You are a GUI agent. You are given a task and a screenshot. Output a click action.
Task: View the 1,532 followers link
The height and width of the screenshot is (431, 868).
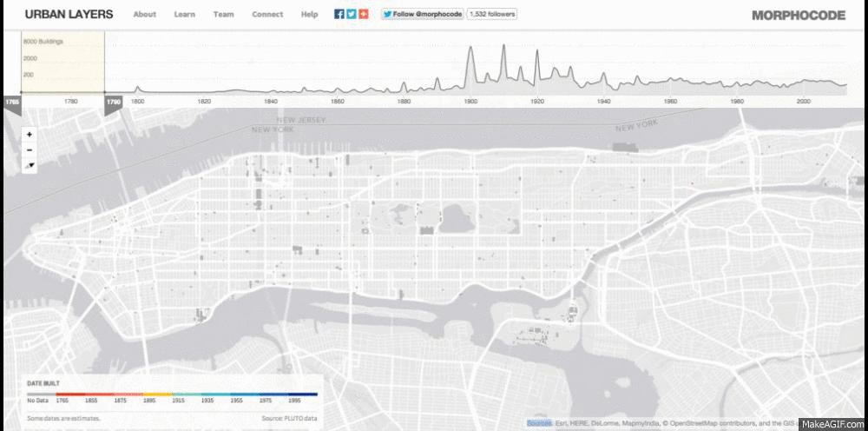tap(491, 14)
